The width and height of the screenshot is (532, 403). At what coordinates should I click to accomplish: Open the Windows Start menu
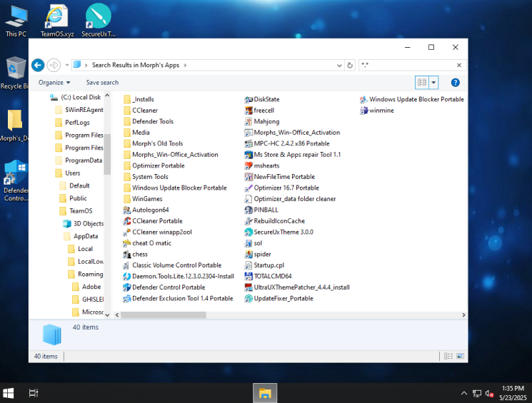(x=8, y=393)
